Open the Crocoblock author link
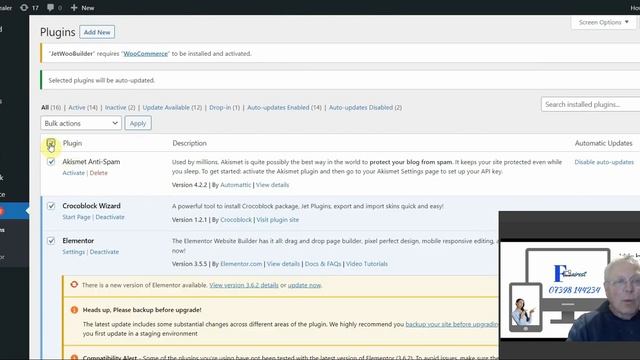 coord(236,220)
